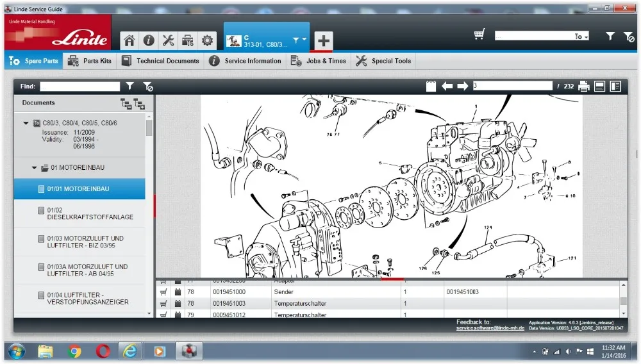Click the Documents tree scrollbar thumb
Viewport: 641px width, 364px height.
pos(149,128)
